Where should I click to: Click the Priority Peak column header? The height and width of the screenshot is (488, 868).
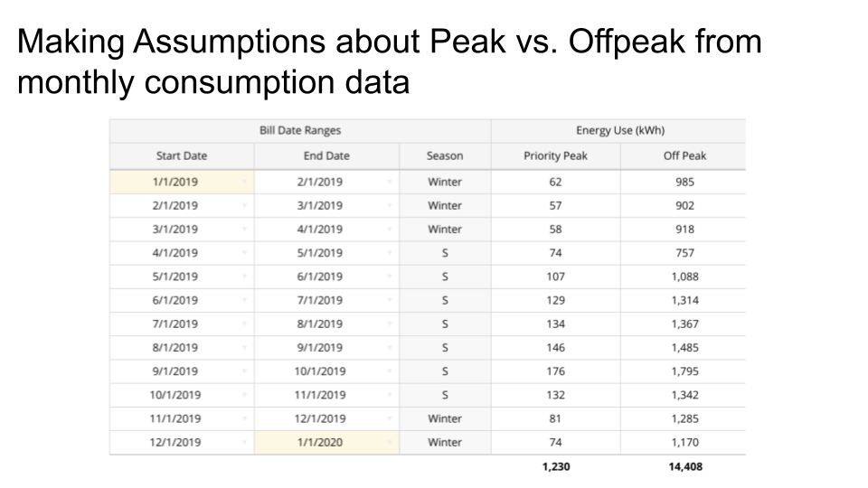[x=555, y=156]
